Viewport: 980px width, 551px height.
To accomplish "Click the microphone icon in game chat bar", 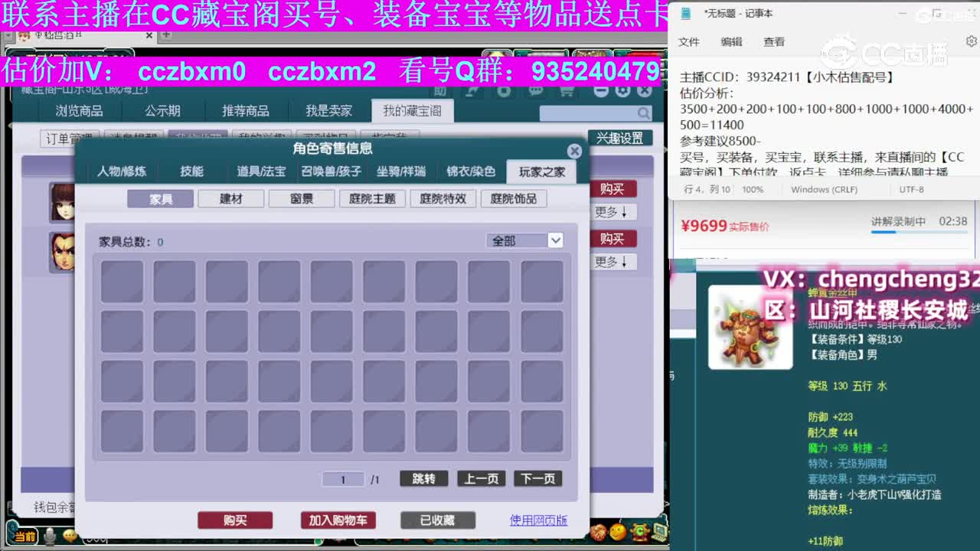I will pos(50,537).
